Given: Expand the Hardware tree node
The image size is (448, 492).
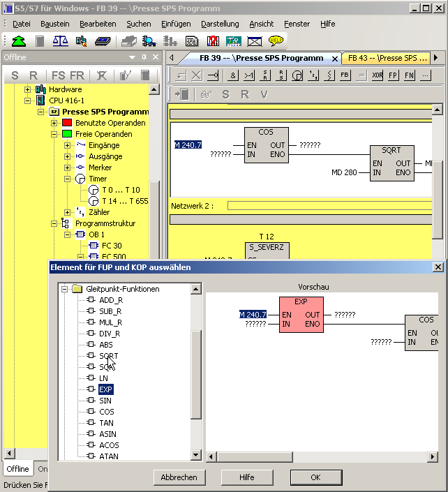Looking at the screenshot, I should pyautogui.click(x=28, y=89).
